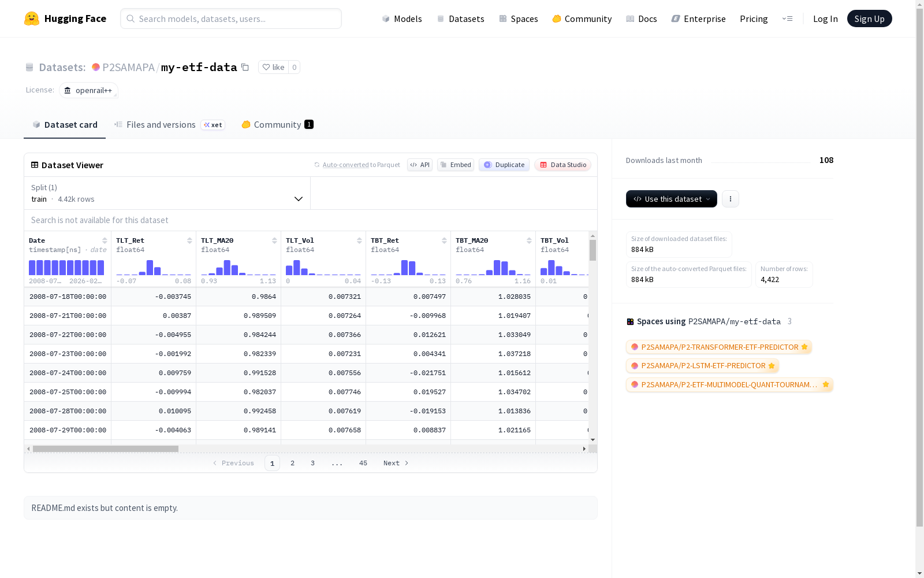This screenshot has height=578, width=924.
Task: Click the TBT_MA20 column histogram
Action: click(493, 267)
